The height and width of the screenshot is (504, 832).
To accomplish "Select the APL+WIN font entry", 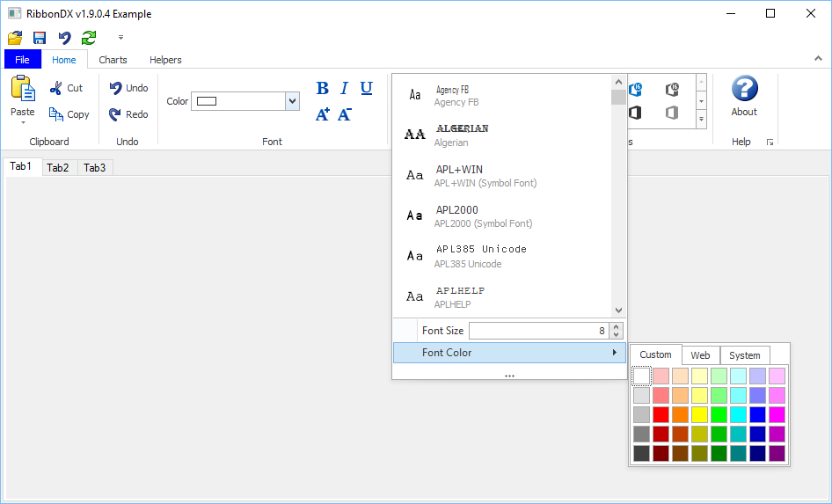I will 502,176.
